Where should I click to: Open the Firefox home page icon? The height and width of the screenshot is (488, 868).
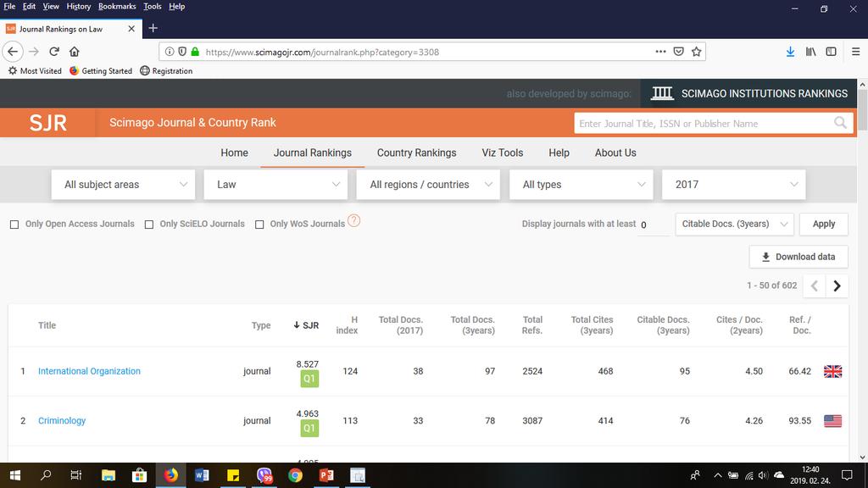point(75,52)
